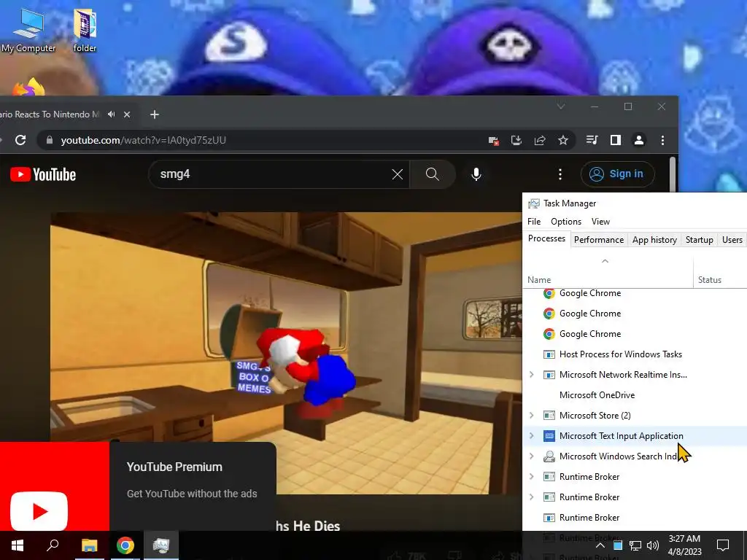Show hidden tray icons
Screen dimensions: 747x560
pos(600,545)
